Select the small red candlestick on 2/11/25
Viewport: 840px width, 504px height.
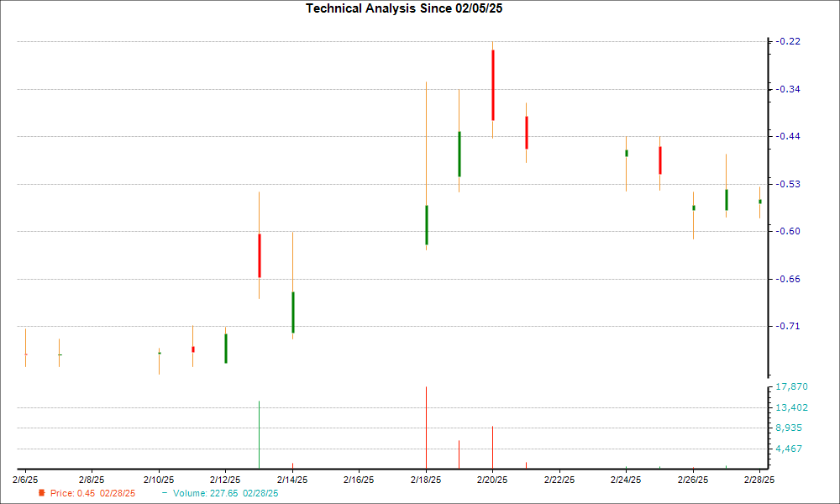[x=193, y=349]
